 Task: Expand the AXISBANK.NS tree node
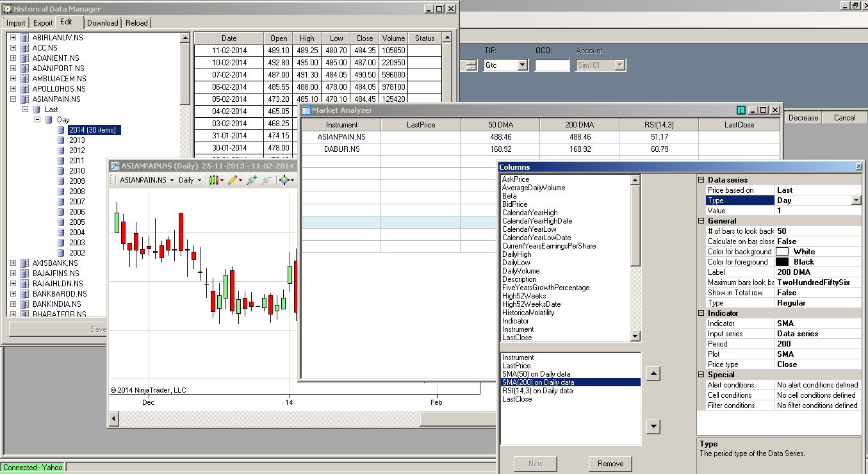click(x=13, y=263)
